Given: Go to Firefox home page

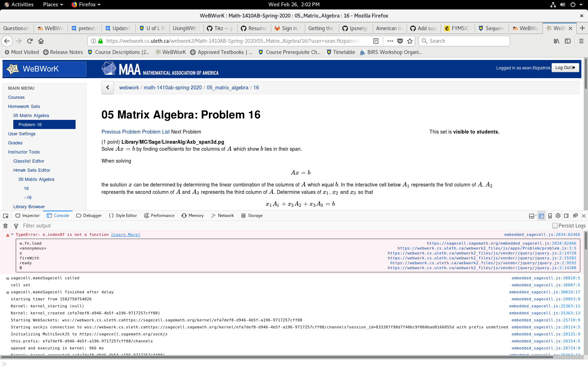Looking at the screenshot, I should point(41,41).
